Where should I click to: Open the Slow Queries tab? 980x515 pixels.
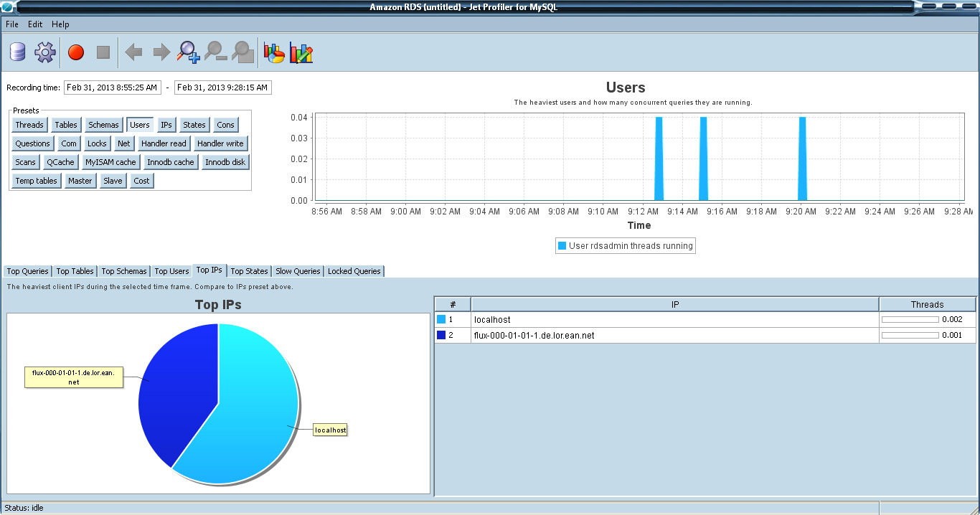coord(298,271)
